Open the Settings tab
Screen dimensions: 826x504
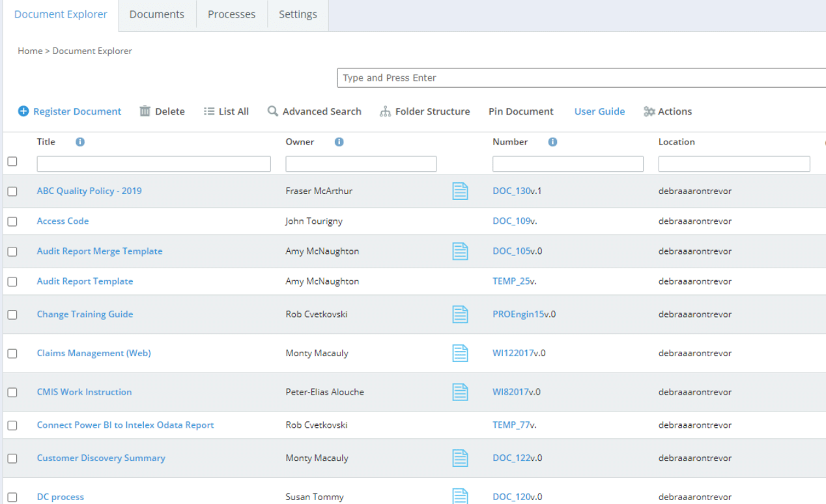tap(297, 14)
